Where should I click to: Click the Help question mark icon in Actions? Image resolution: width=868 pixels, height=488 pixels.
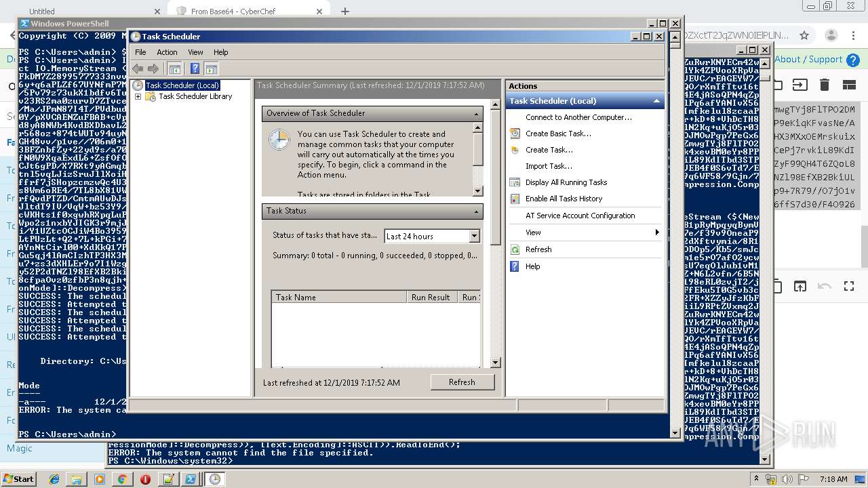click(515, 266)
